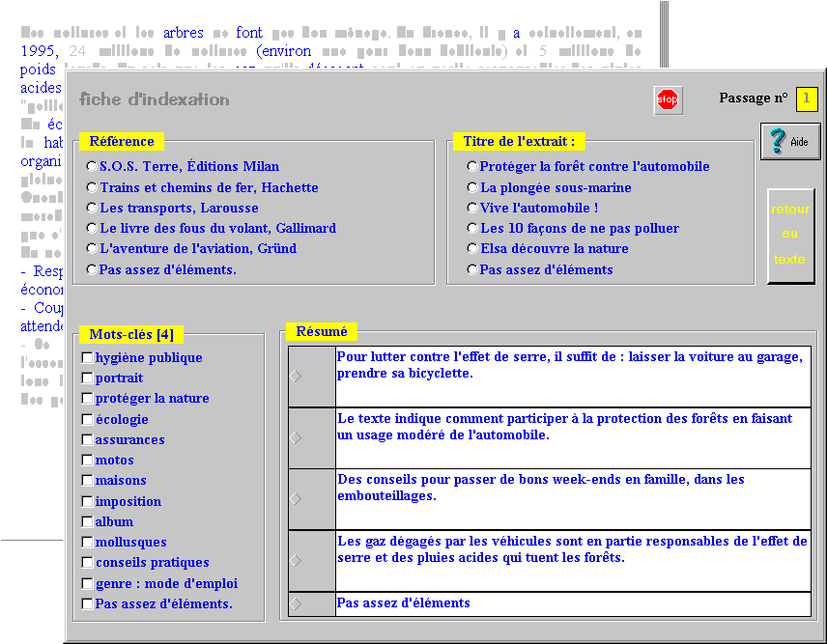Click the yellow passage number 1 box
The width and height of the screenshot is (827, 644).
[807, 98]
